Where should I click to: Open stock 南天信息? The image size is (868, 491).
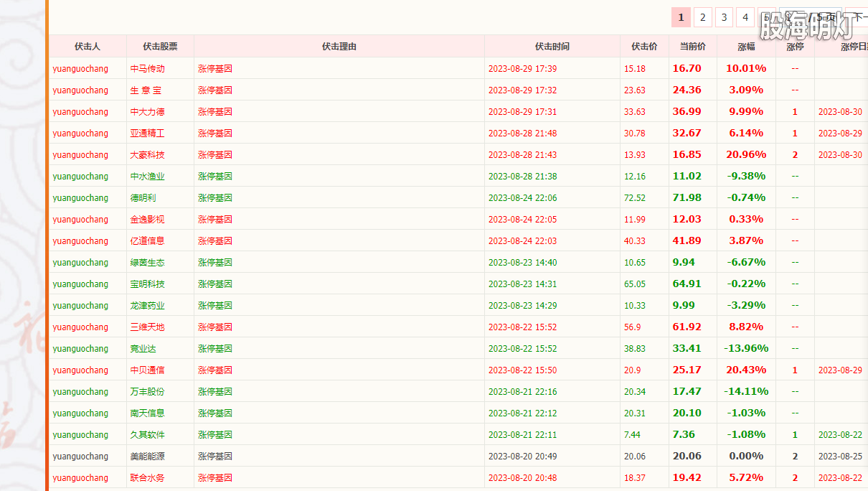coord(147,413)
